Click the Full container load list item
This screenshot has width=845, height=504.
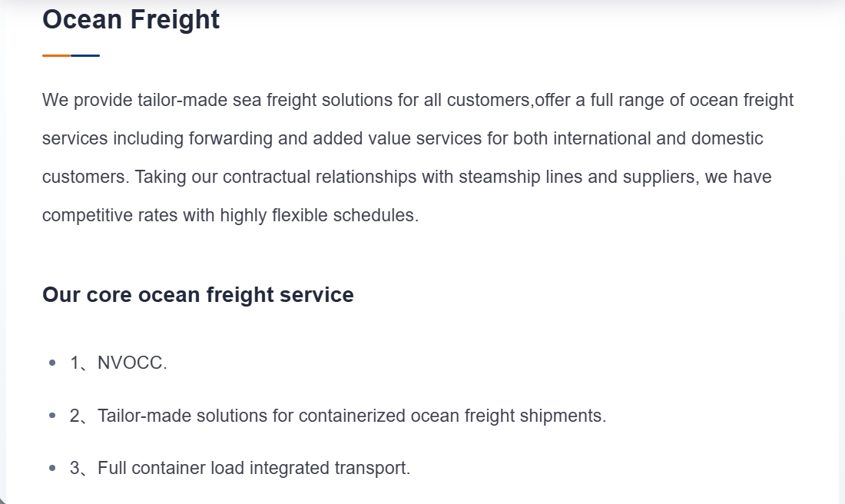point(240,468)
